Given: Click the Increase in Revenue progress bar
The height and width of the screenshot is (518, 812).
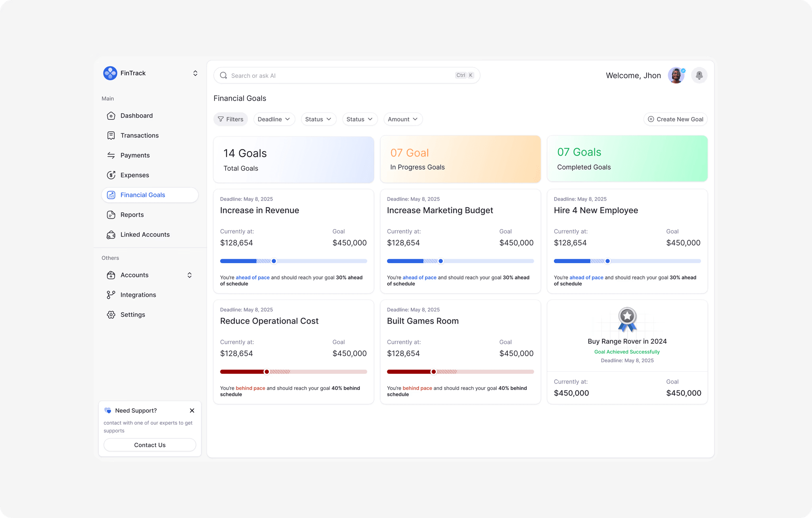Looking at the screenshot, I should pos(293,261).
